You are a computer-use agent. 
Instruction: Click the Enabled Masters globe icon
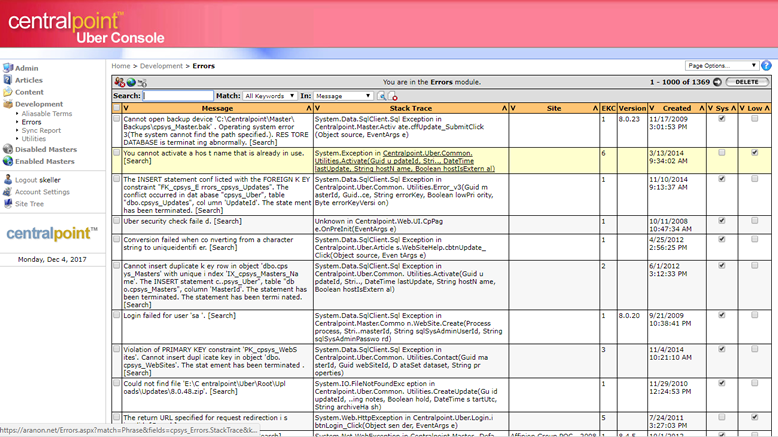(x=8, y=161)
